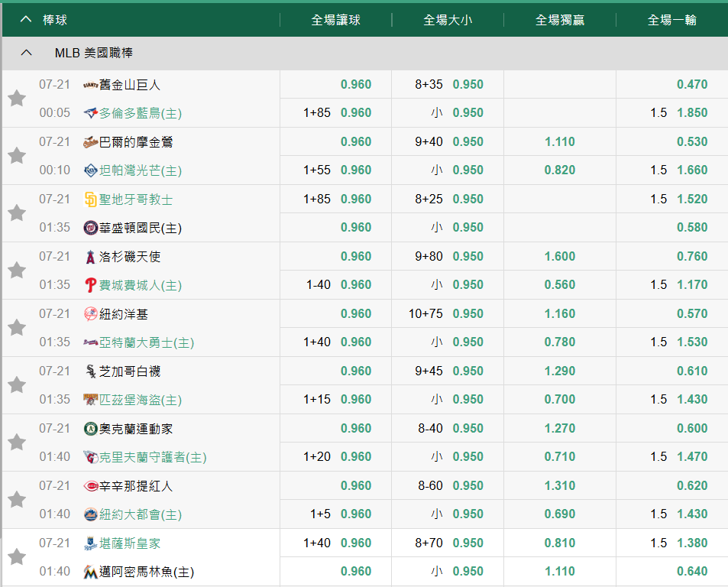Click the Cincinnati Reds team logo
728x587 pixels.
(91, 486)
